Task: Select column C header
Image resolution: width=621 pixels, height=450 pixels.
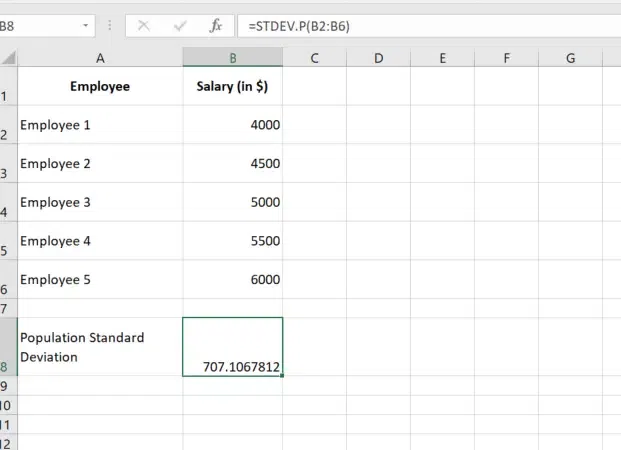Action: pyautogui.click(x=314, y=58)
